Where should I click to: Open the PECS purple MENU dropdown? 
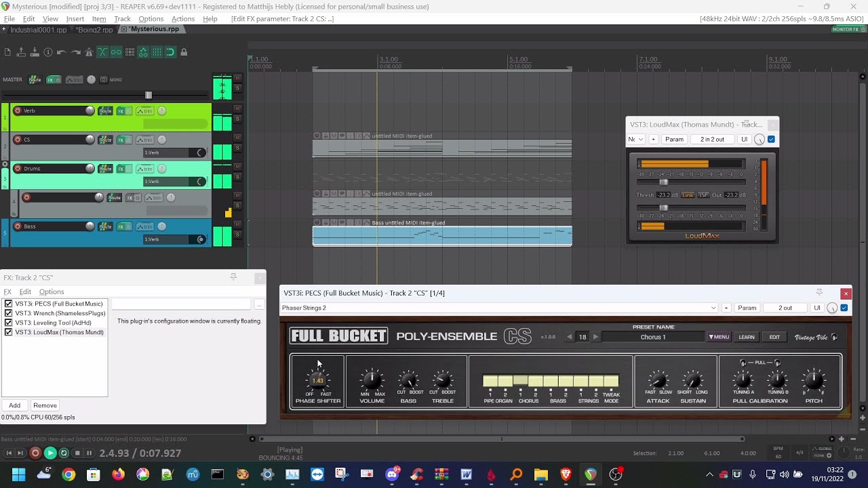719,337
